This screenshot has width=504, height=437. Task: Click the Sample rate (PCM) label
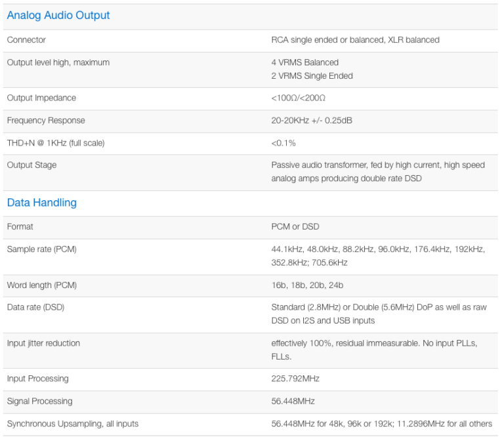pyautogui.click(x=42, y=249)
